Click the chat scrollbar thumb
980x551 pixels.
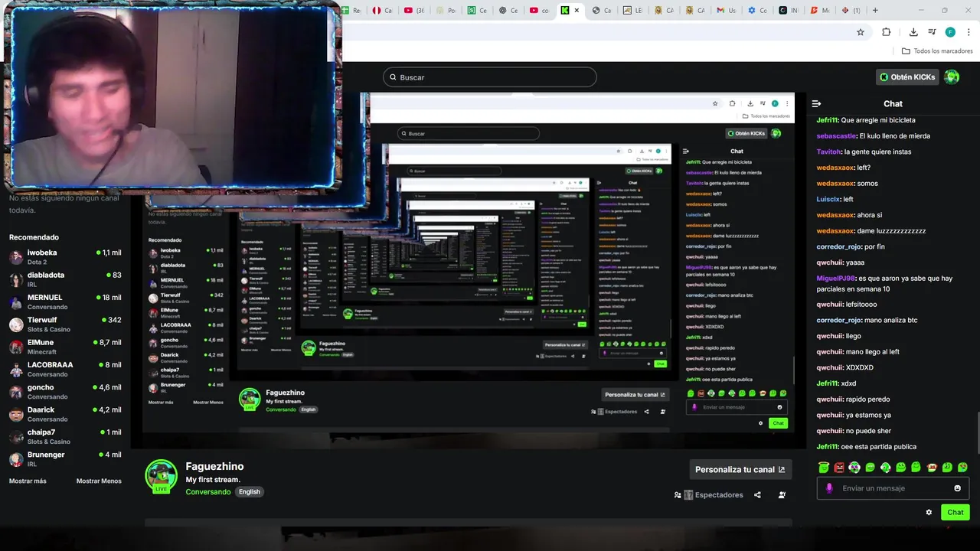pos(978,433)
